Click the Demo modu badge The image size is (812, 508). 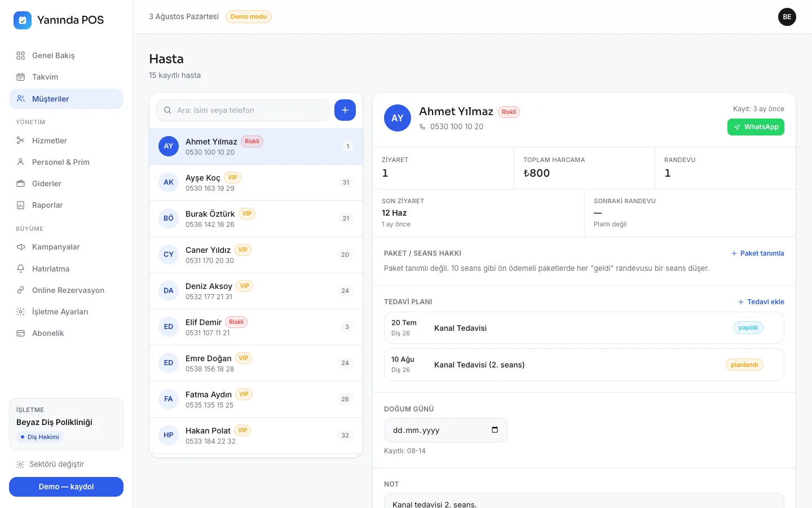pyautogui.click(x=249, y=16)
